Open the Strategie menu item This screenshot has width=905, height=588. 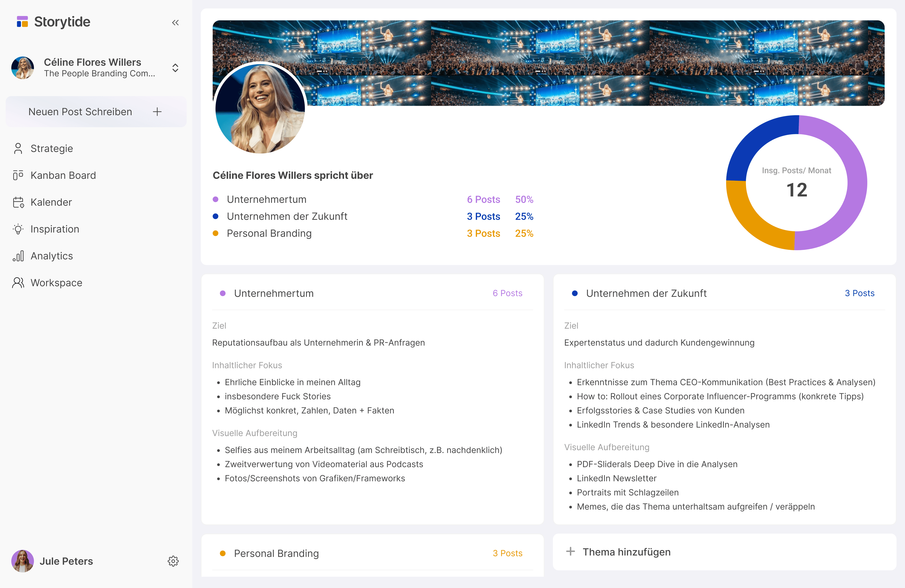click(x=52, y=148)
